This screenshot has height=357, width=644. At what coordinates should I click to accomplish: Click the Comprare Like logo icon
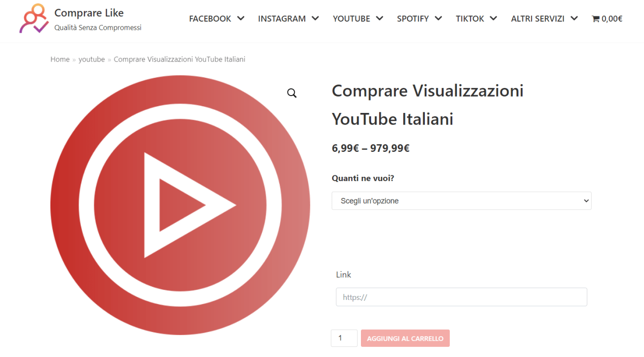[x=34, y=19]
